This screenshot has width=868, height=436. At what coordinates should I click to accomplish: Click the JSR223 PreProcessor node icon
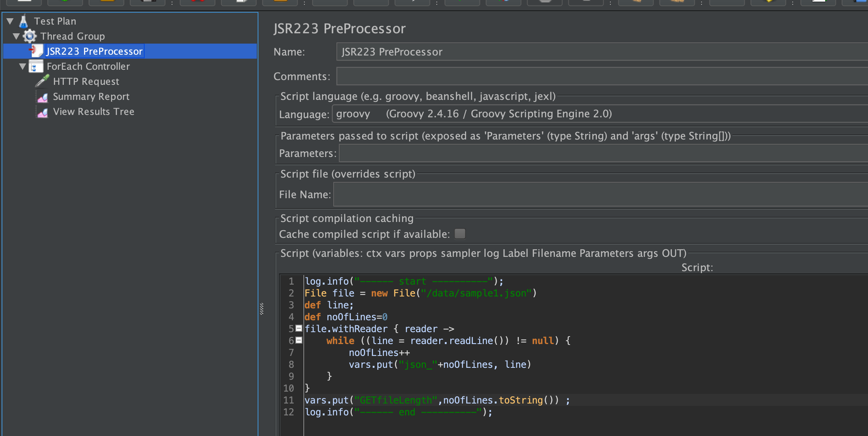tap(36, 51)
